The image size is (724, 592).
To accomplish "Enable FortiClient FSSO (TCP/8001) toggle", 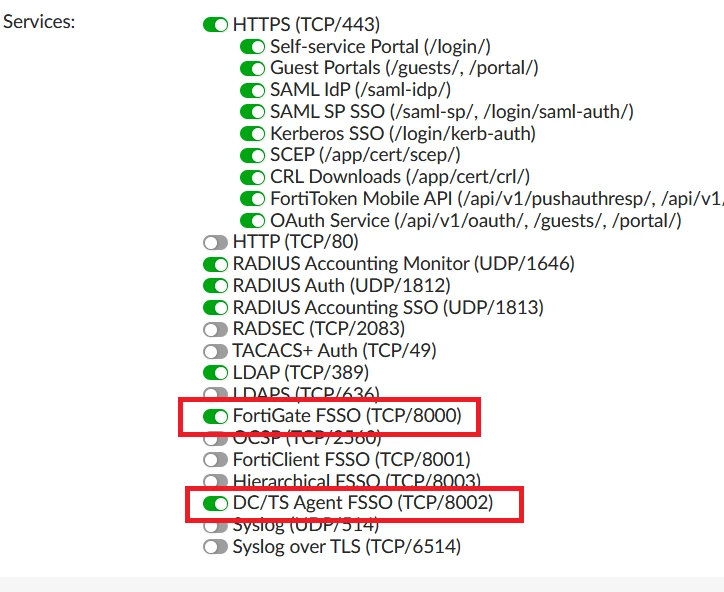I will point(215,459).
